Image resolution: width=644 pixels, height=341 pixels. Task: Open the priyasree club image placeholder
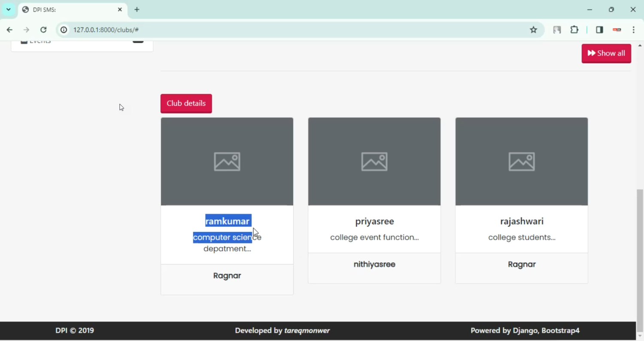374,161
